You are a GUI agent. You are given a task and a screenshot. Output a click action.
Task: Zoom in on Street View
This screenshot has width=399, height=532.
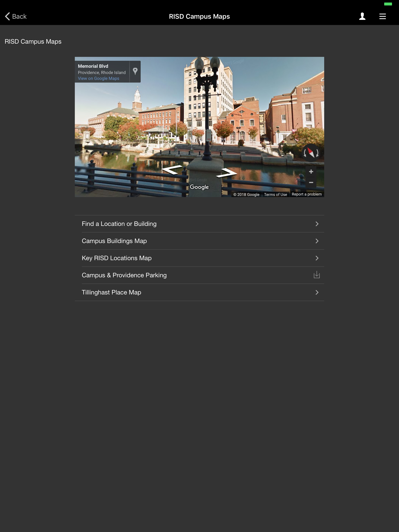311,172
